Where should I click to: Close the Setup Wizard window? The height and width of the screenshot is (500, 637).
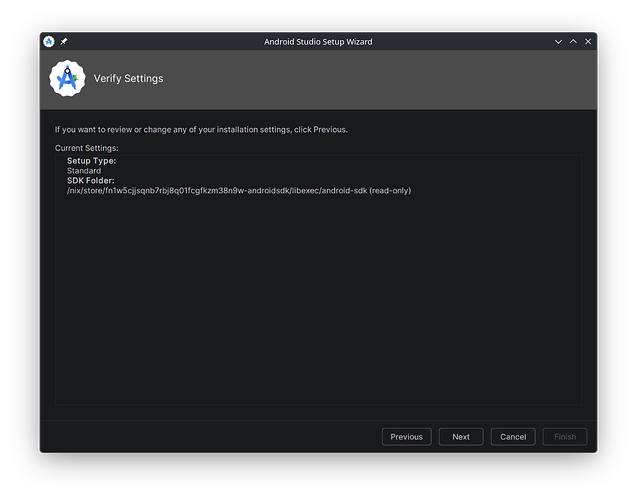[x=588, y=41]
